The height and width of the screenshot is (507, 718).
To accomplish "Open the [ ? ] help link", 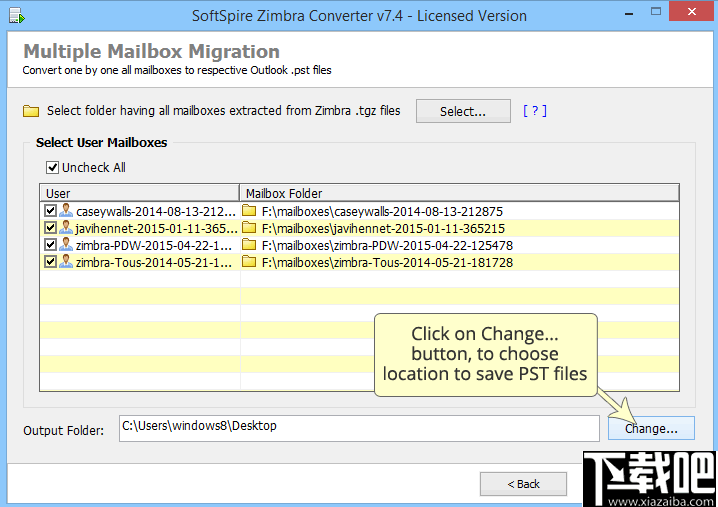I will pyautogui.click(x=535, y=111).
